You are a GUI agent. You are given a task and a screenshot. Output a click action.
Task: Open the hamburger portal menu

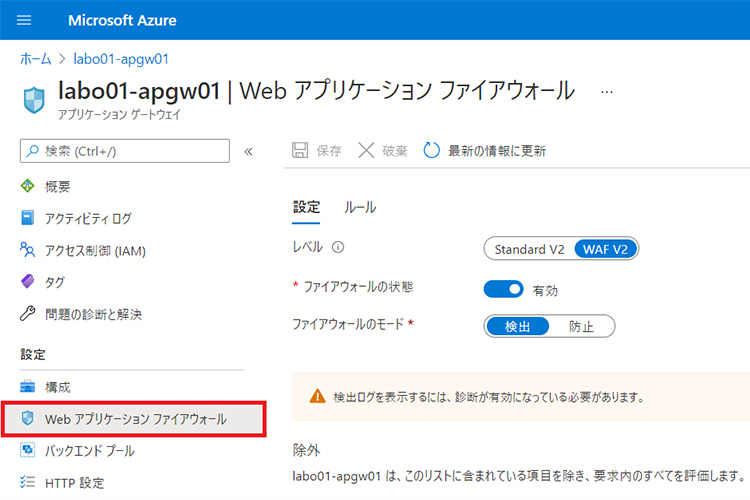click(24, 20)
